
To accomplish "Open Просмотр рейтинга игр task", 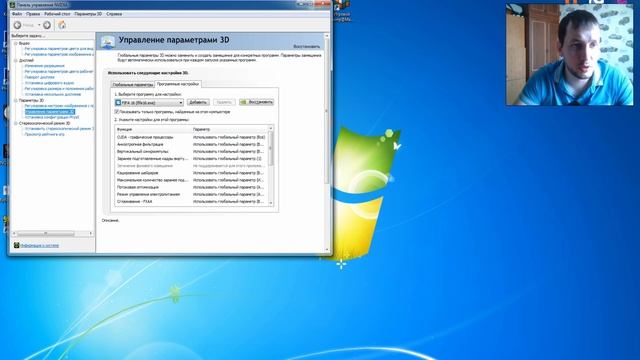I will (44, 134).
